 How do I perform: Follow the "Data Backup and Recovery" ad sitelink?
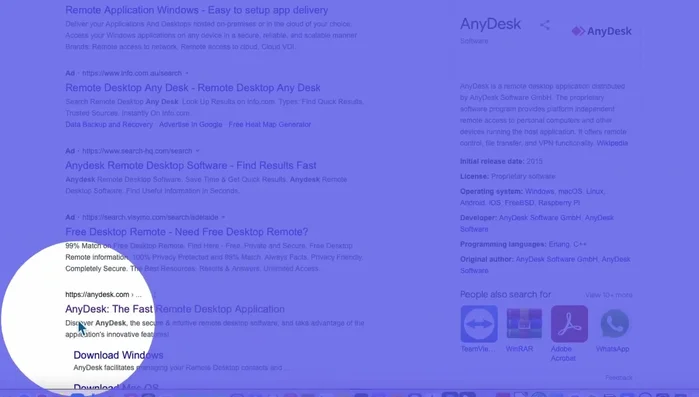tap(109, 124)
